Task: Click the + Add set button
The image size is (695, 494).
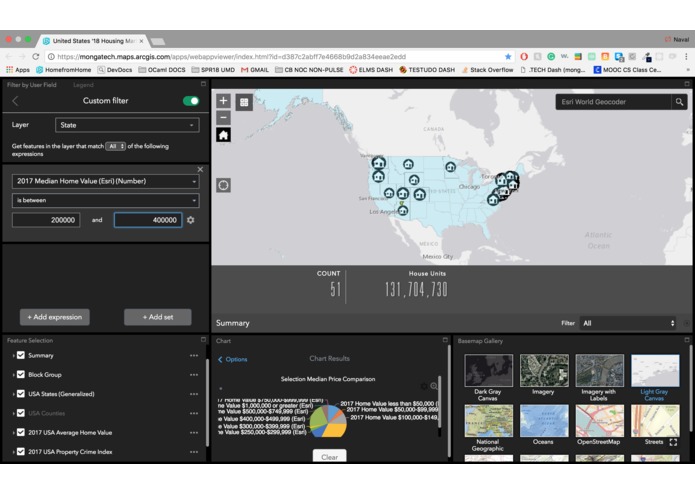Action: coord(158,317)
